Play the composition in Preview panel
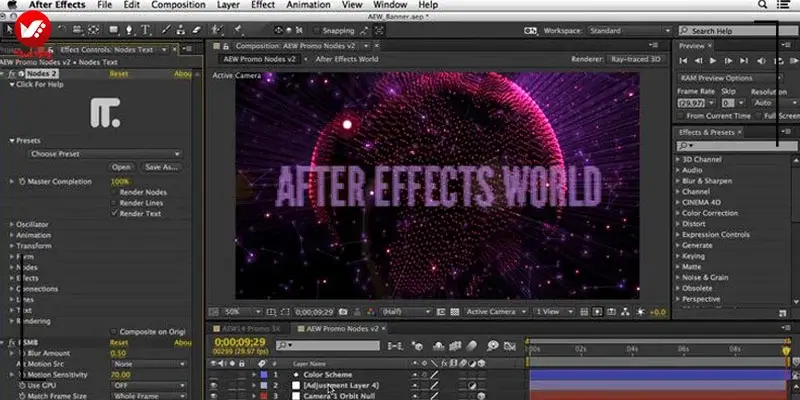800x400 pixels. pyautogui.click(x=713, y=61)
